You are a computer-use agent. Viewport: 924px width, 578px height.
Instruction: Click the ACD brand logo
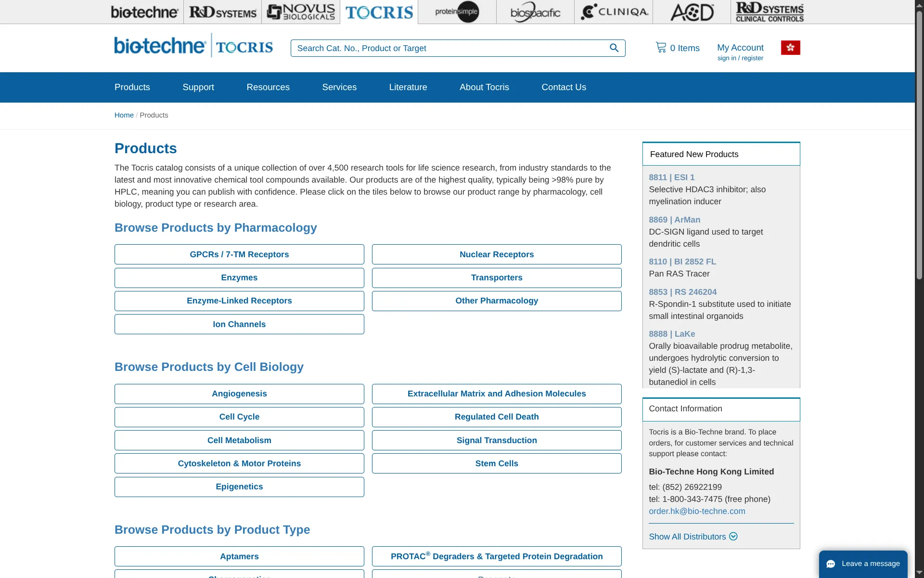(692, 12)
